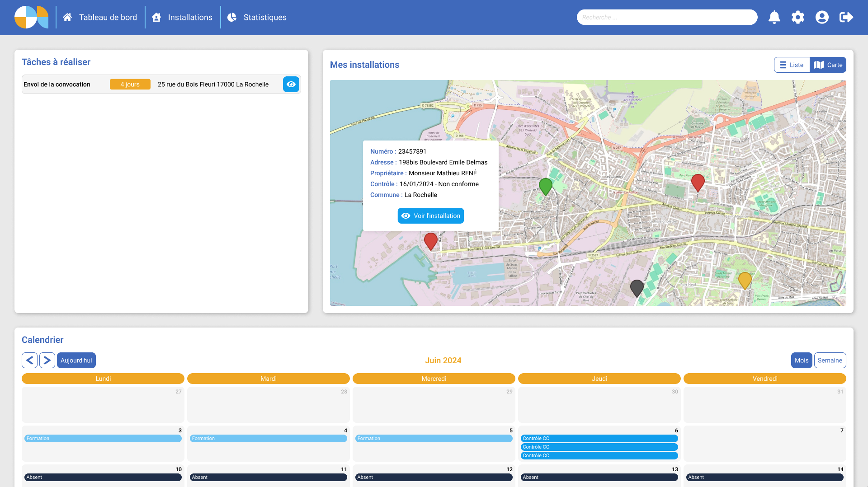Open user profile account icon
This screenshot has height=487, width=868.
(822, 17)
